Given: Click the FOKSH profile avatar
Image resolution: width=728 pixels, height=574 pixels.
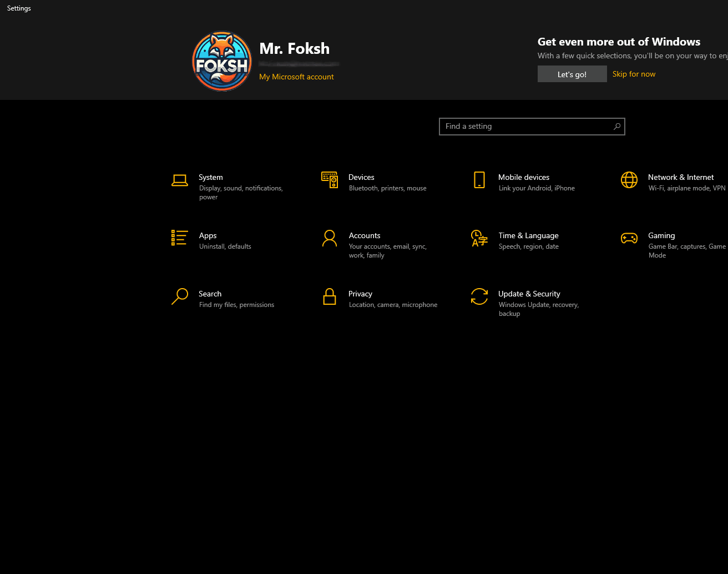Looking at the screenshot, I should [x=222, y=61].
